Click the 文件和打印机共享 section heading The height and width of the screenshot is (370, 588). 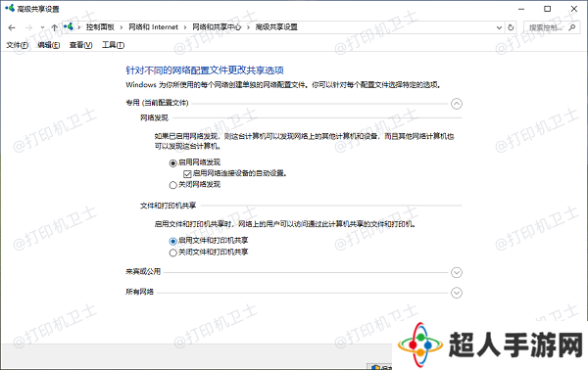point(168,206)
